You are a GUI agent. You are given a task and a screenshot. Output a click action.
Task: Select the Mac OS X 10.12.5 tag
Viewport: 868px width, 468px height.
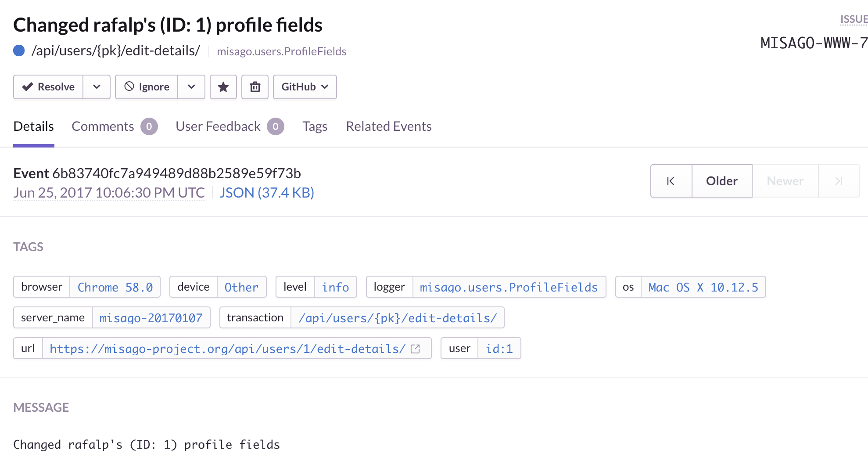pos(703,287)
